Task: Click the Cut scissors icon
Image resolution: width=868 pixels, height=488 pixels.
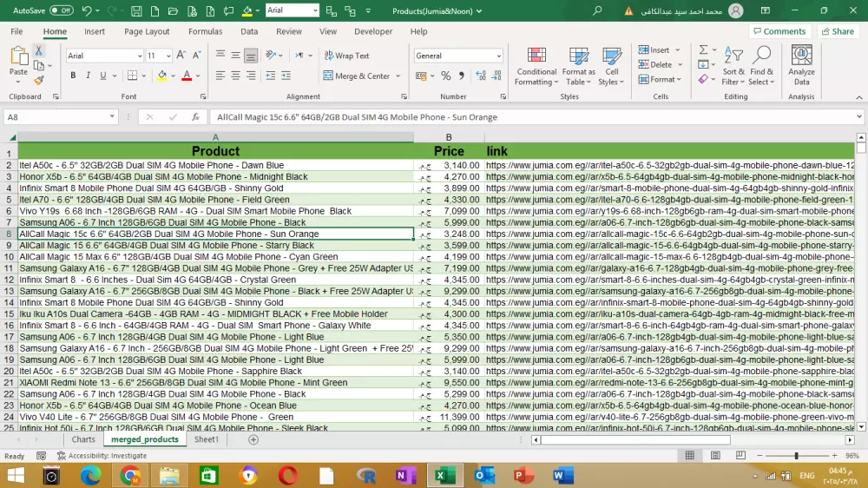Action: click(39, 51)
